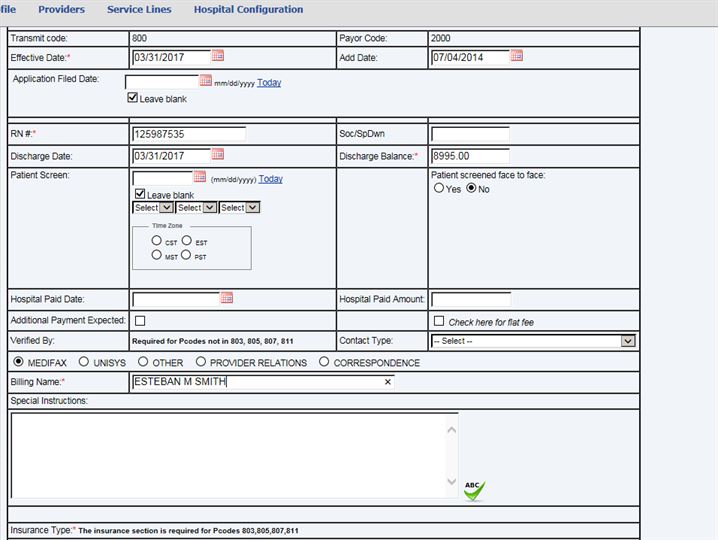
Task: Open Discharge Date calendar icon
Action: 218,155
